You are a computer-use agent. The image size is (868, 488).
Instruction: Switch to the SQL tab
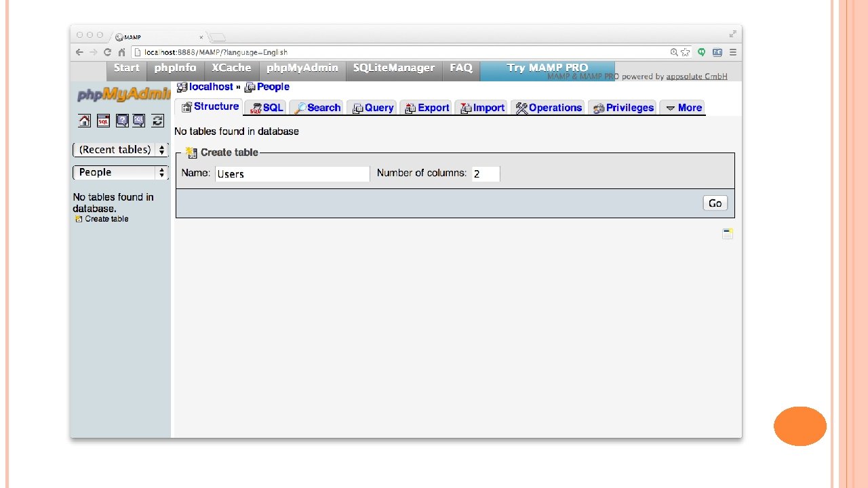(x=267, y=108)
